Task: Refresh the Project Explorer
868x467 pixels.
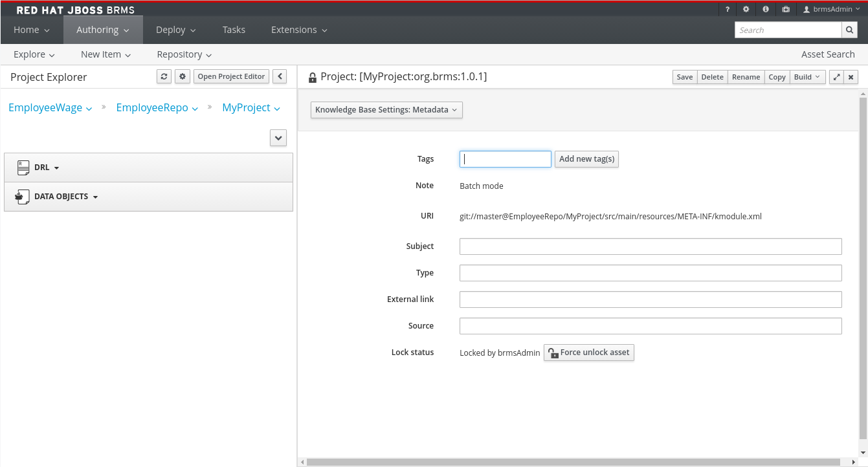Action: point(164,76)
